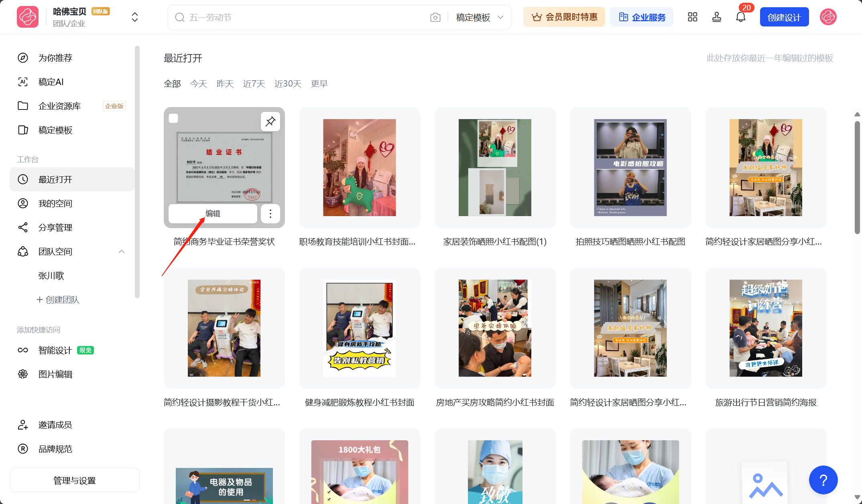Click the 限免 badge next to 智能设计

coord(85,350)
